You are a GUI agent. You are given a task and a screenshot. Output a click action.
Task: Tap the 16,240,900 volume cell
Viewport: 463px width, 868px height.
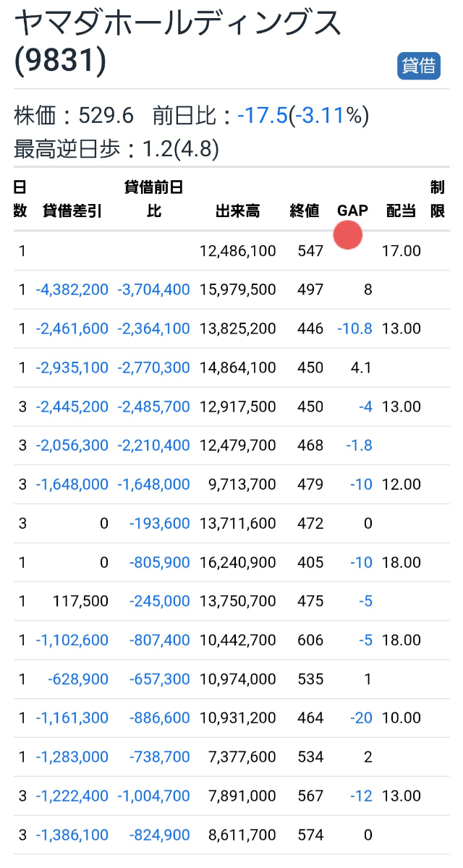coord(237,563)
